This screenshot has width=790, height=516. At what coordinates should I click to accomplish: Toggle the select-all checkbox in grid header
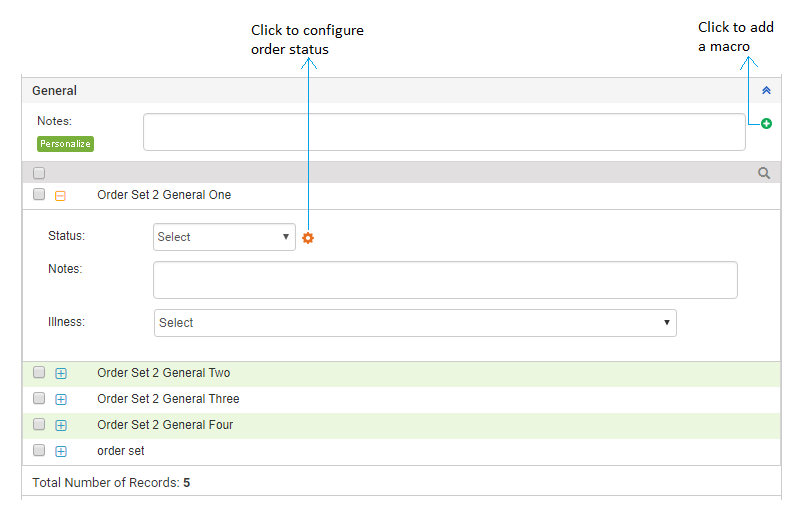39,173
